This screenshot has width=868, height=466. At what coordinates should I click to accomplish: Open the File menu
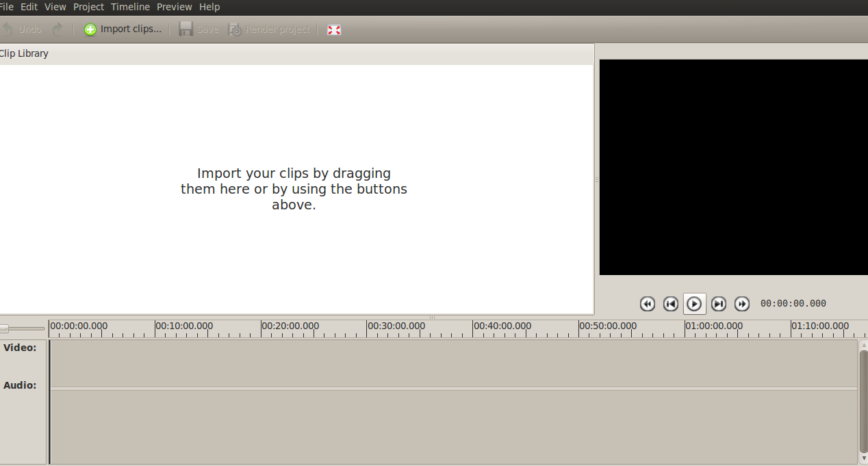(6, 7)
